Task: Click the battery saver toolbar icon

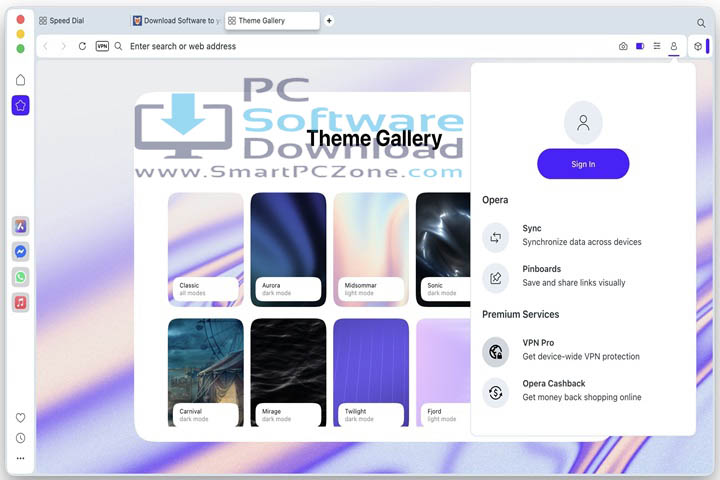Action: pos(640,46)
